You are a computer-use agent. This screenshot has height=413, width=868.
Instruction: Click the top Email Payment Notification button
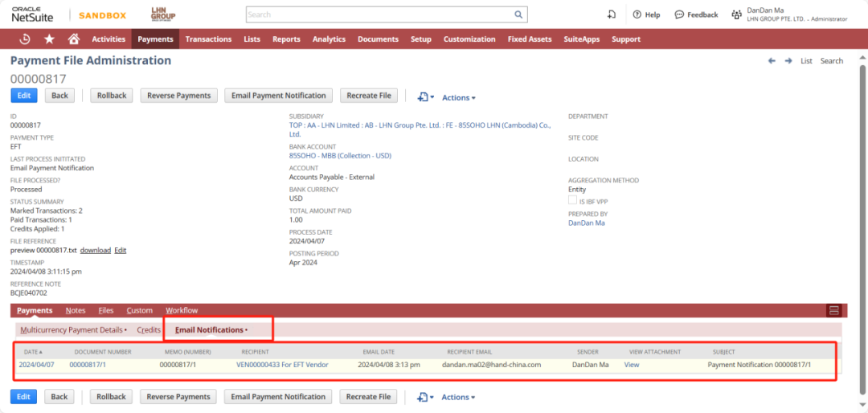coord(278,96)
